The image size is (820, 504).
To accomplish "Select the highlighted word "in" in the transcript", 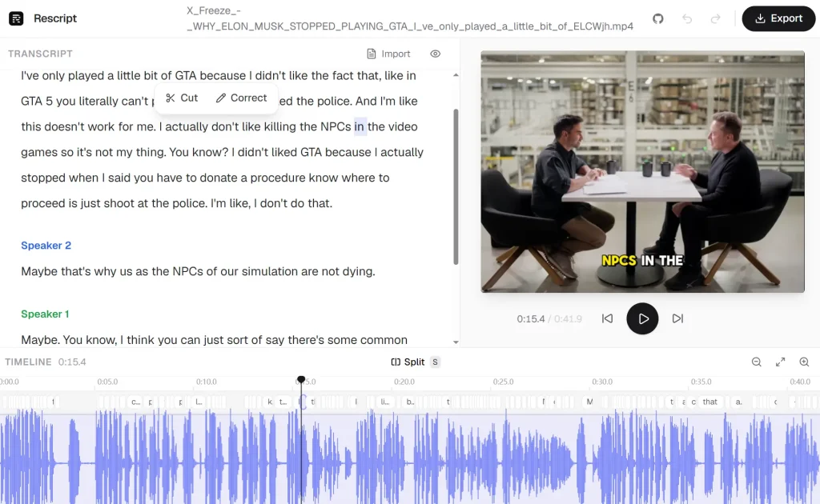I will (x=360, y=126).
